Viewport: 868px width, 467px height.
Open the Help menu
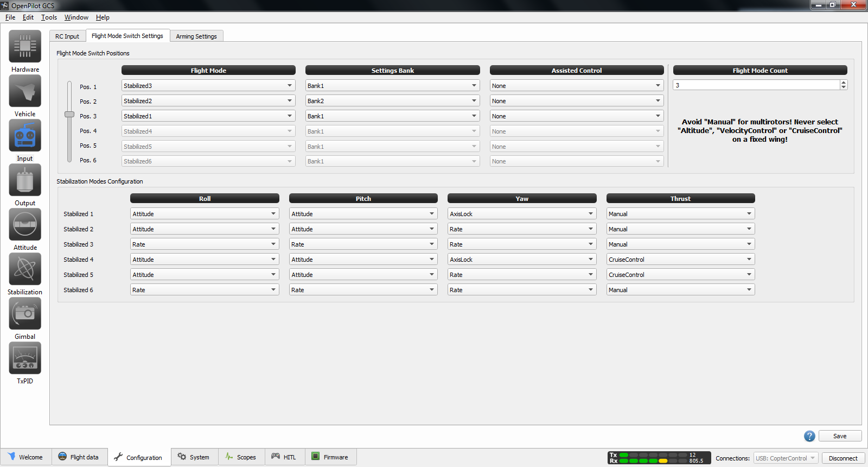[x=103, y=17]
